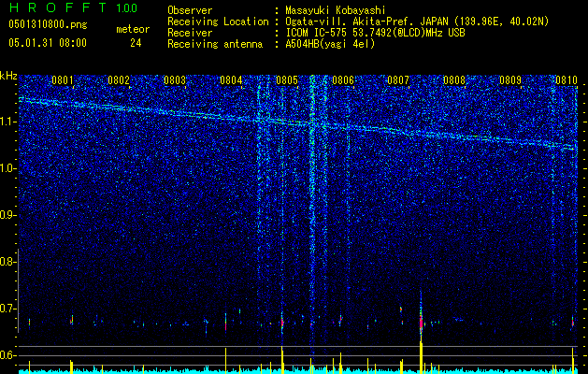Click the Receiver field label
The height and width of the screenshot is (374, 588).
(x=190, y=33)
